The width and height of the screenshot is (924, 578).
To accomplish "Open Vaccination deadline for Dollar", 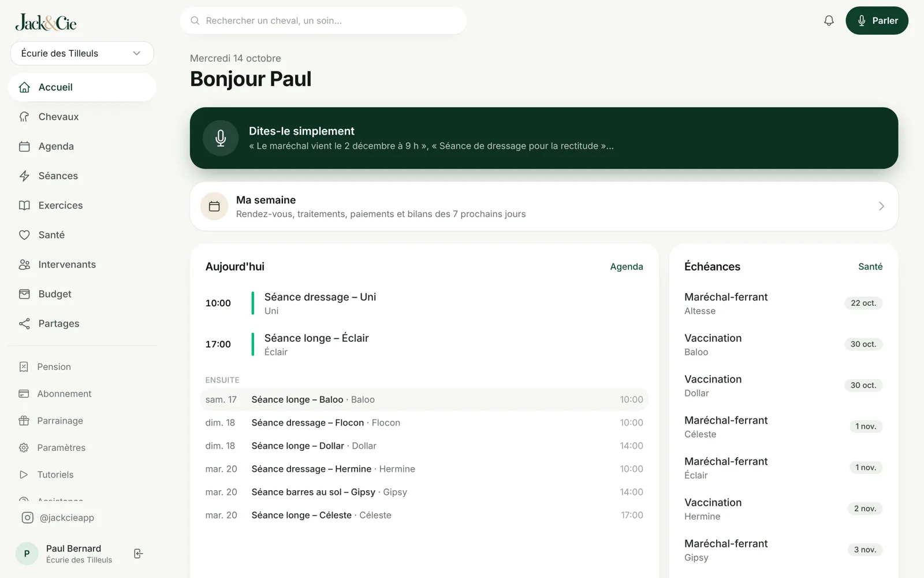I will click(783, 386).
